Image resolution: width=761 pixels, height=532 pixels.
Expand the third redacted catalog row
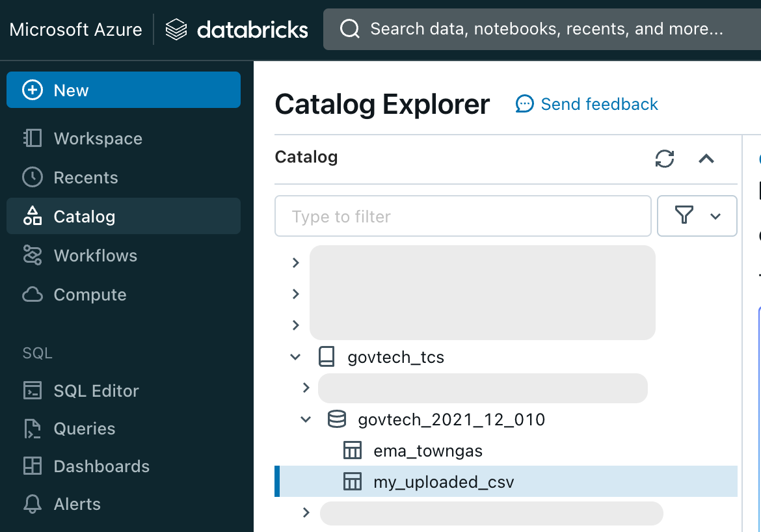pyautogui.click(x=295, y=325)
